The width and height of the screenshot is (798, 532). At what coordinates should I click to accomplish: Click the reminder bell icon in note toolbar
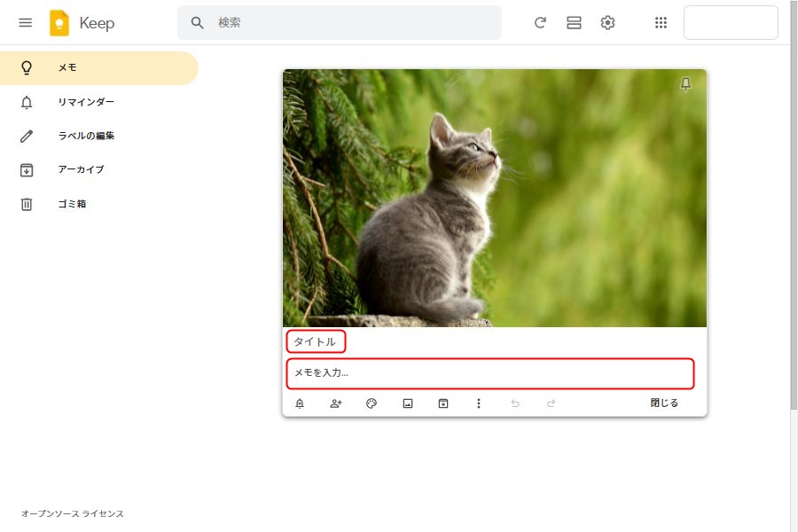point(300,403)
